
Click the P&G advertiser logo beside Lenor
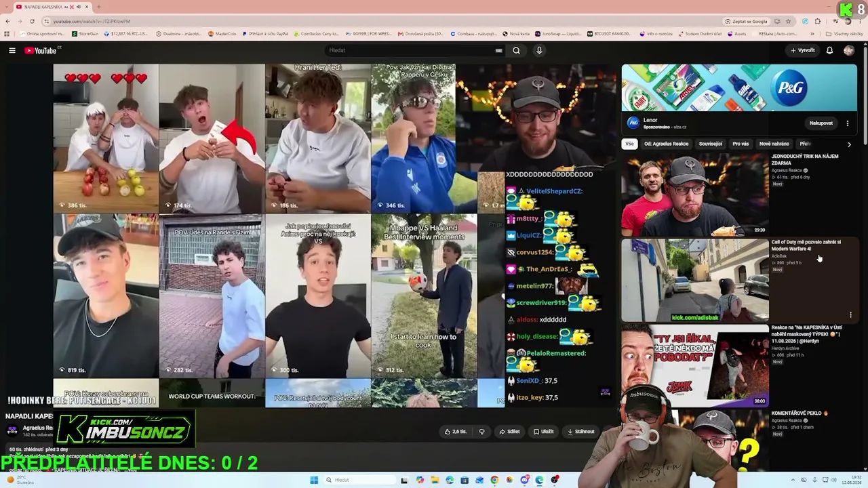pyautogui.click(x=633, y=123)
